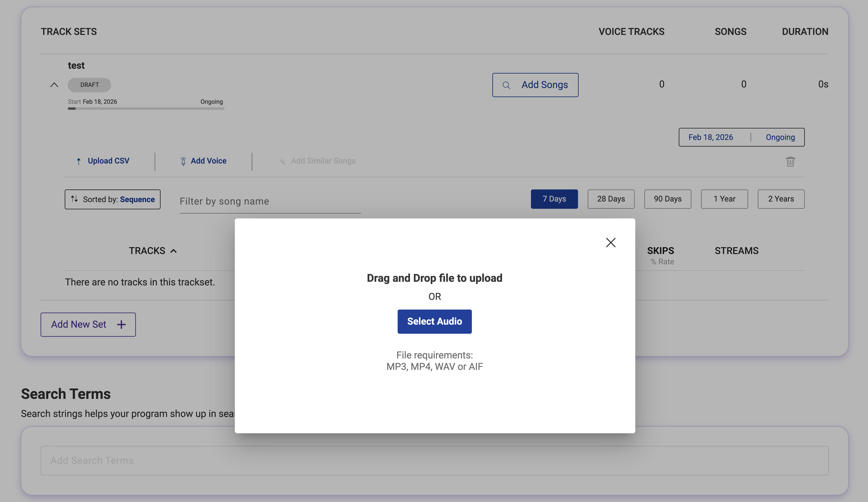Close the audio upload dialog

point(610,242)
